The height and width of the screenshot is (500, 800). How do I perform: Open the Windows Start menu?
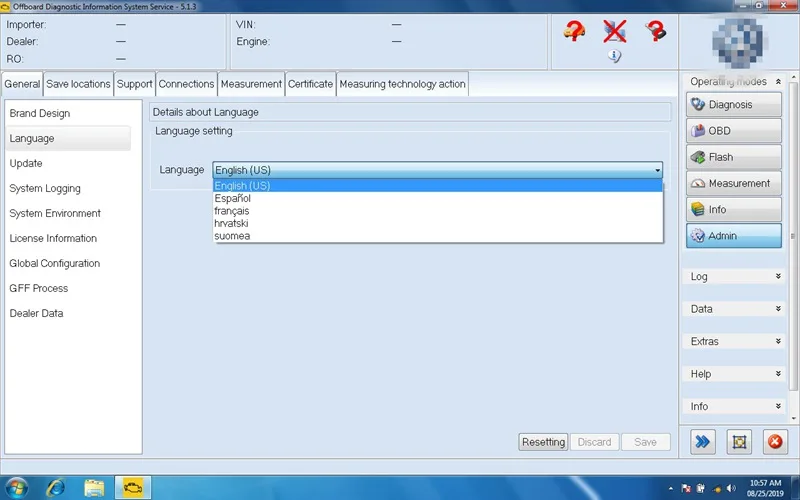[16, 487]
